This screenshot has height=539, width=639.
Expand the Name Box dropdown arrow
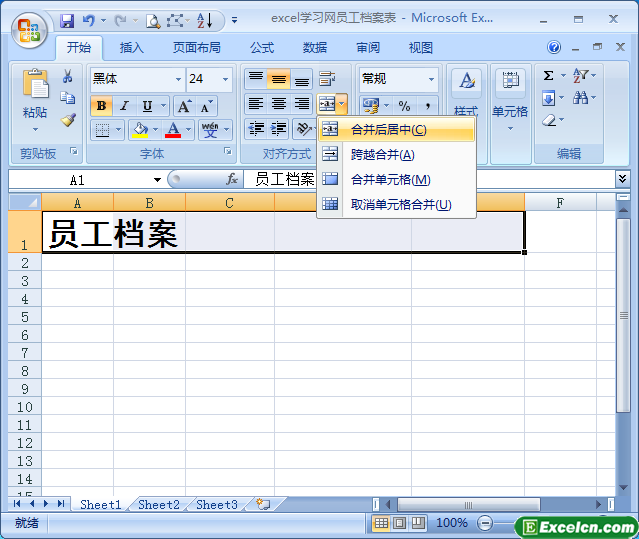157,180
